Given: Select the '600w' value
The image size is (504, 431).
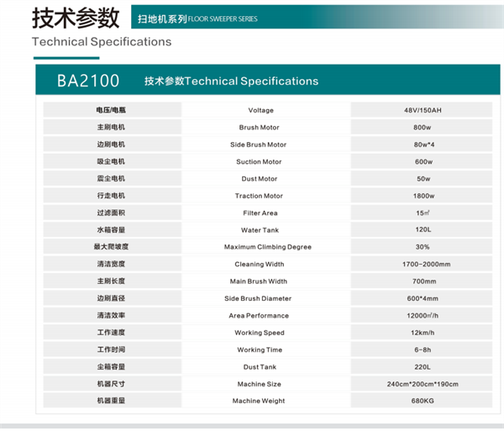Looking at the screenshot, I should (x=423, y=161).
